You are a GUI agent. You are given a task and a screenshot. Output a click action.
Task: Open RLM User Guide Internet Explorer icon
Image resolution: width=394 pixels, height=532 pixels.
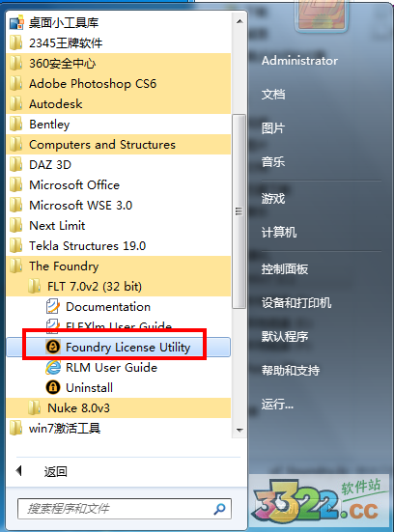(53, 367)
